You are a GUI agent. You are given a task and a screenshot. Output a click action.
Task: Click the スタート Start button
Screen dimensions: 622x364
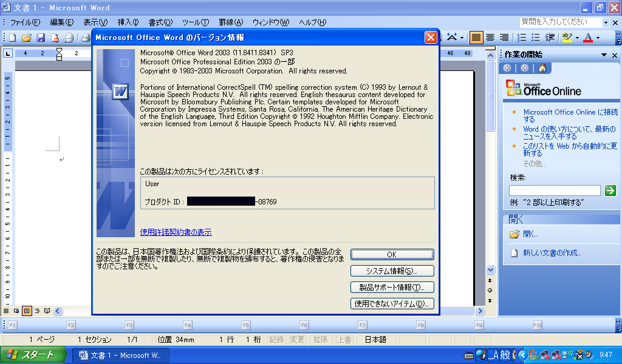point(33,355)
